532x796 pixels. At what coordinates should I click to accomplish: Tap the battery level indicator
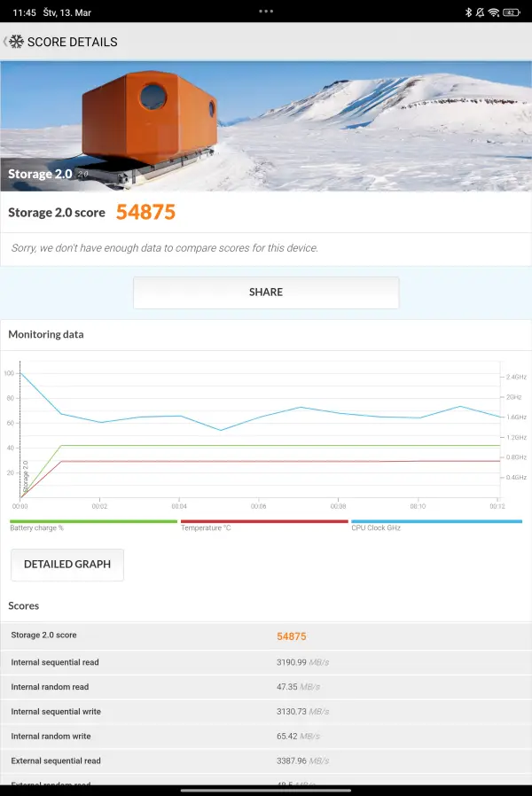point(511,12)
